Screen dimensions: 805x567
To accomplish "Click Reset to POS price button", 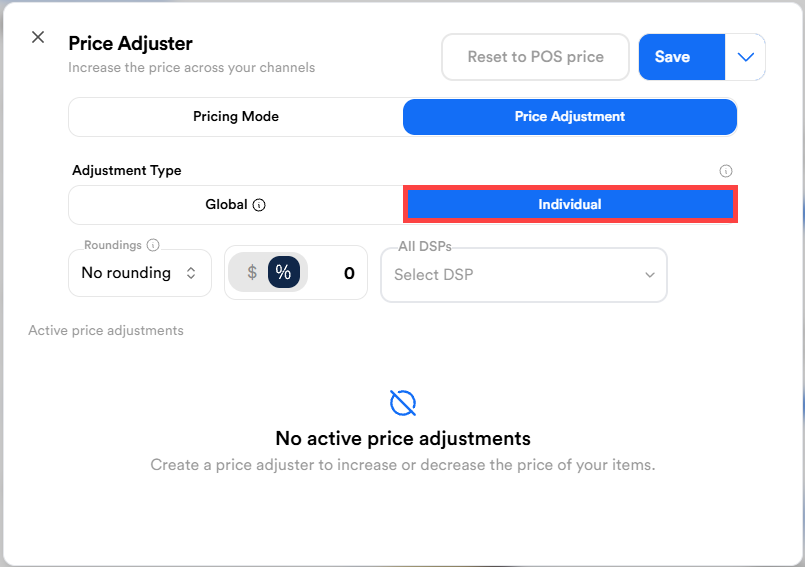I will (535, 57).
